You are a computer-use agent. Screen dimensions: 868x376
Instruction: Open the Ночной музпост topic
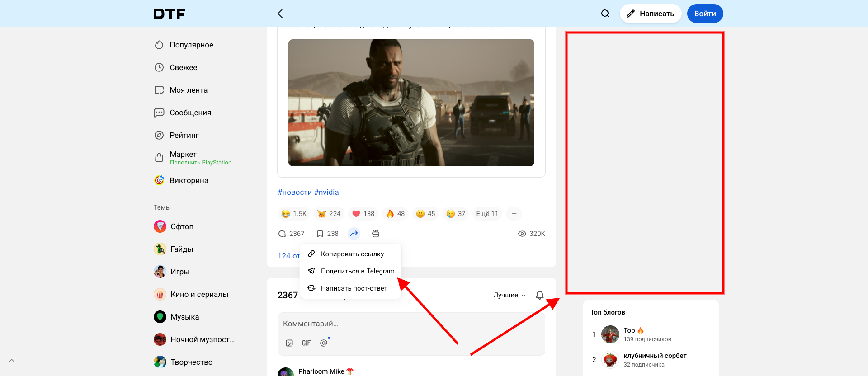(x=194, y=339)
